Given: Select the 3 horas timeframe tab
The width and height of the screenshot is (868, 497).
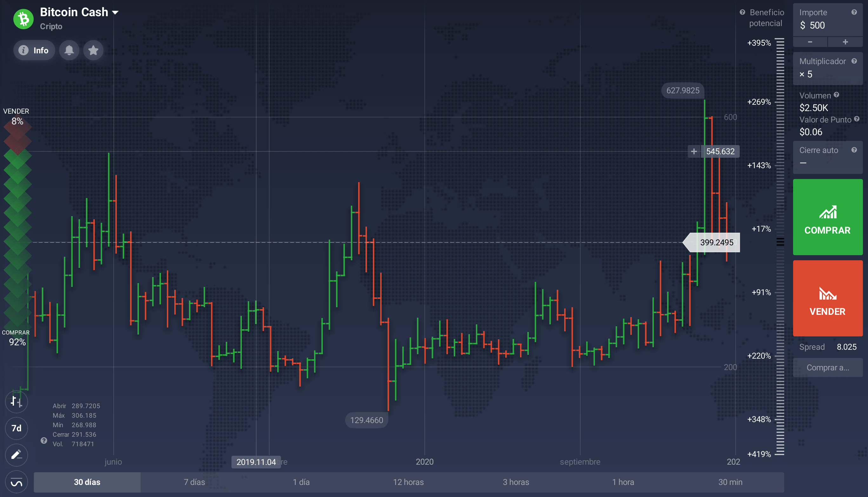Looking at the screenshot, I should point(516,482).
